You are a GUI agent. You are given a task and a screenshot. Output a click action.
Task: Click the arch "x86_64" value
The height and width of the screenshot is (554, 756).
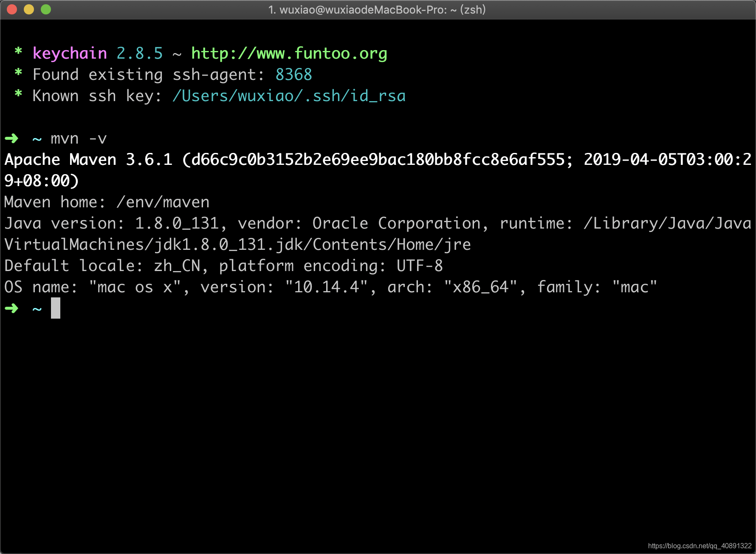(x=481, y=287)
